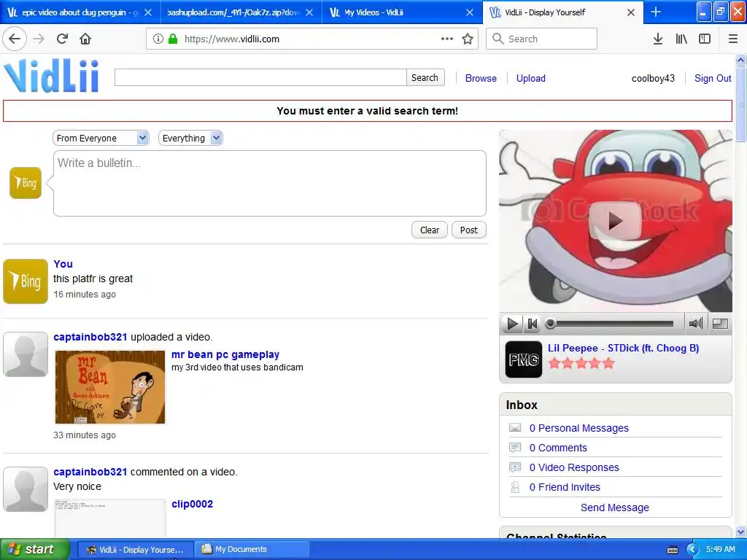Open a new browser tab with plus

pyautogui.click(x=656, y=12)
